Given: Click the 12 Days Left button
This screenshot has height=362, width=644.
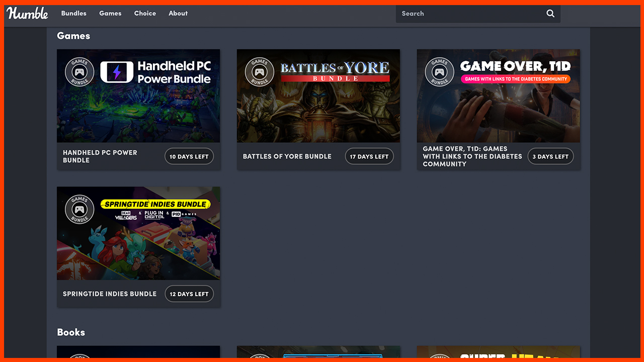Looking at the screenshot, I should (x=189, y=294).
